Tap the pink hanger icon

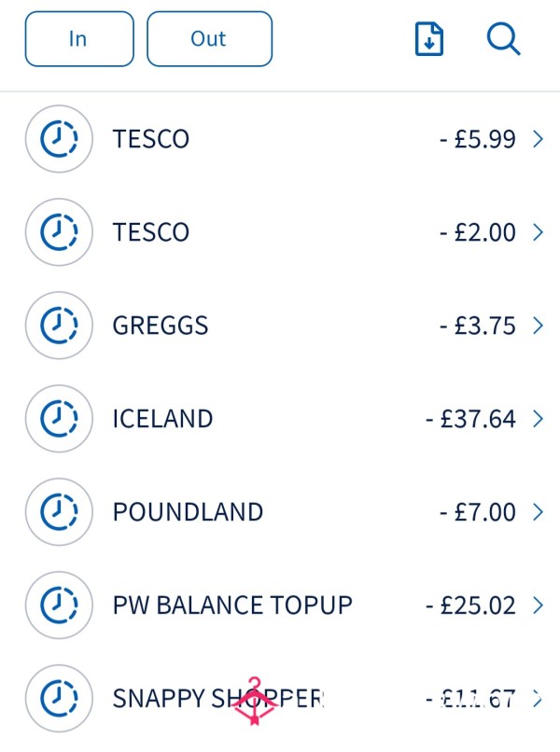click(255, 702)
